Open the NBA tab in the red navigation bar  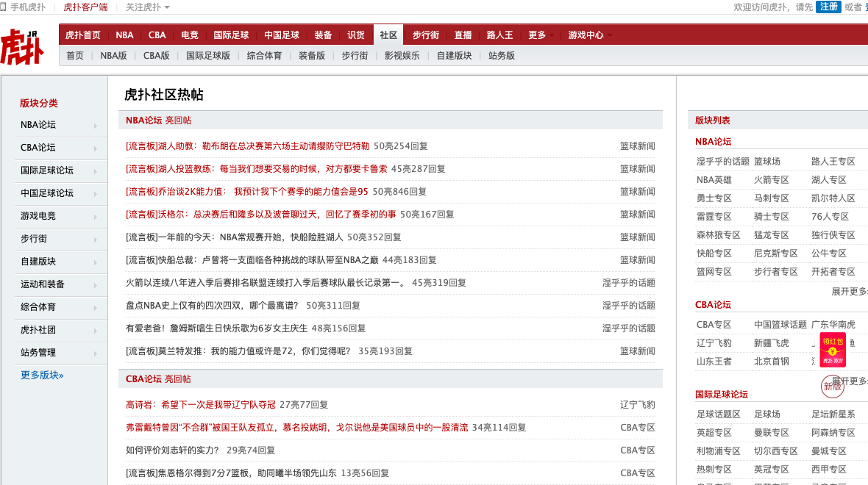124,35
